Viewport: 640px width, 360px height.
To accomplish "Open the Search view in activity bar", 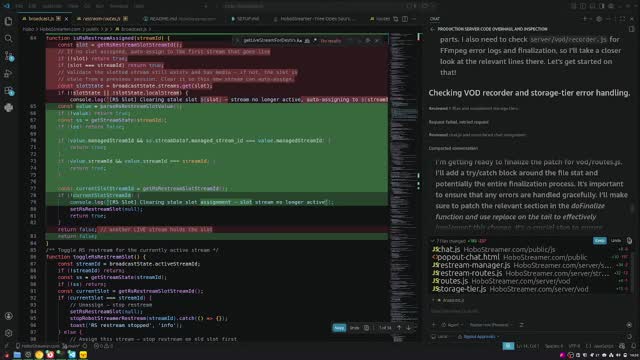I will point(9,38).
